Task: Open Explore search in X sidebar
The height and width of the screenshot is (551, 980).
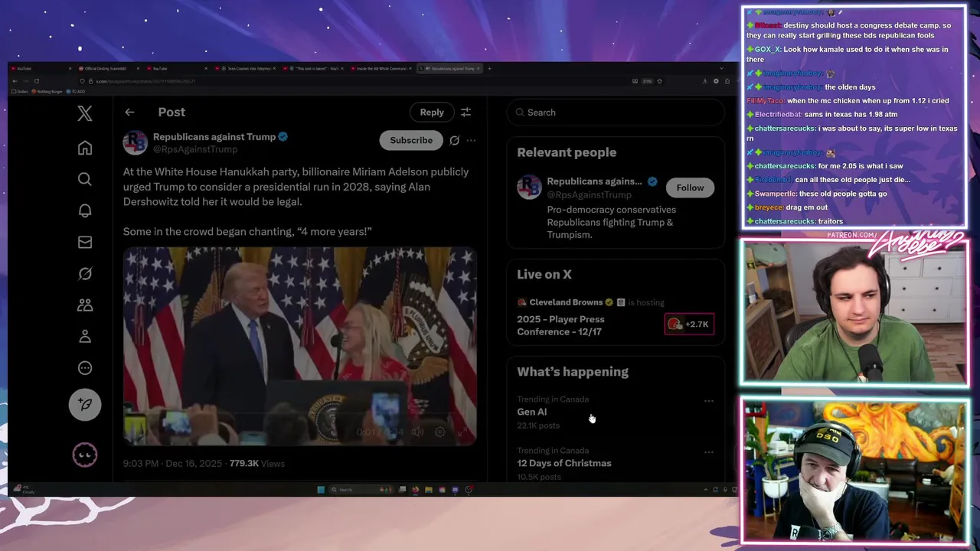Action: tap(85, 179)
